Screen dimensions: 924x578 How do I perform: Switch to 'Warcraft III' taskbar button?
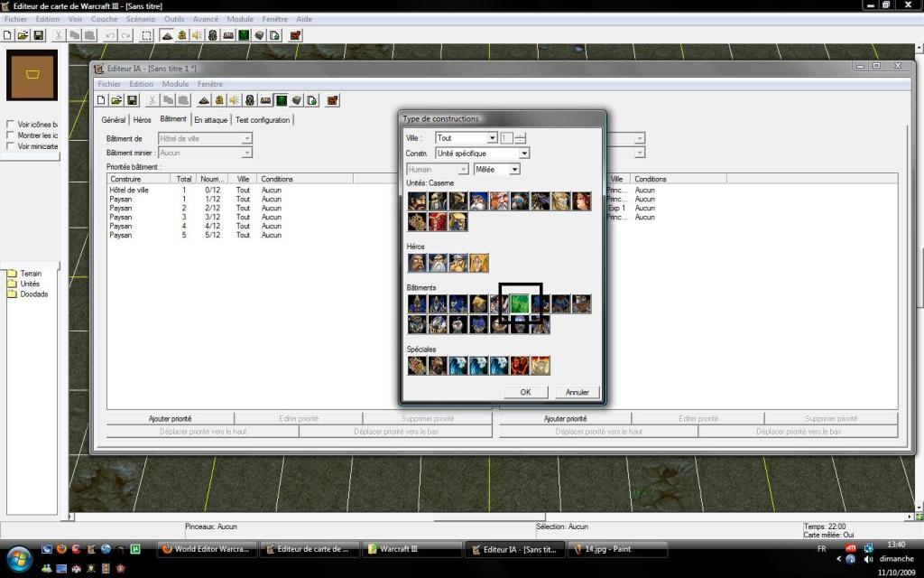411,549
